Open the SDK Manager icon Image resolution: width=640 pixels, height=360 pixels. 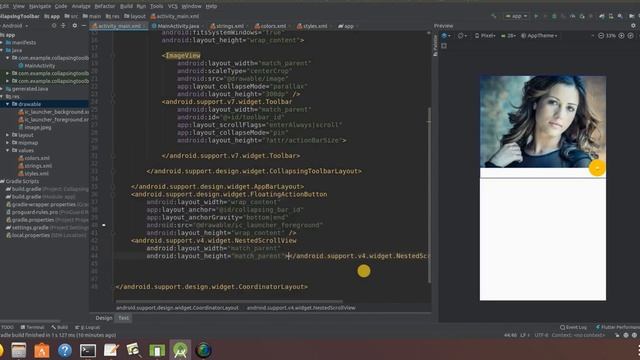(620, 16)
